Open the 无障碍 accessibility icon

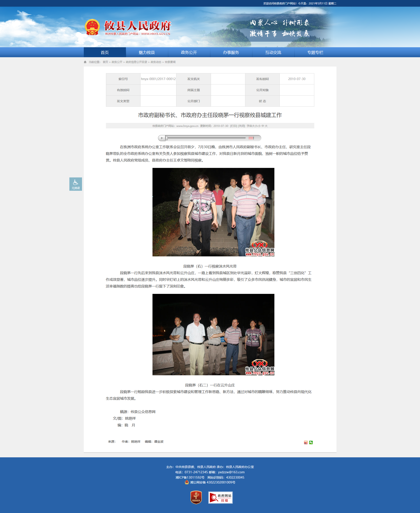(x=76, y=184)
